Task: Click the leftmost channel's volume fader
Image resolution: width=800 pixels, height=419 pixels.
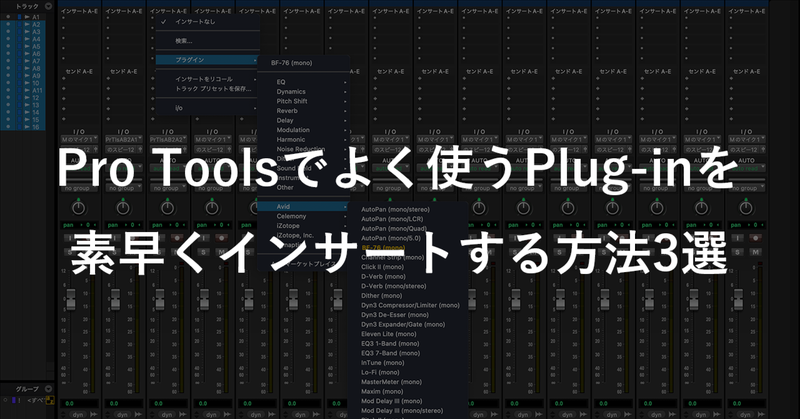Action: pyautogui.click(x=71, y=299)
